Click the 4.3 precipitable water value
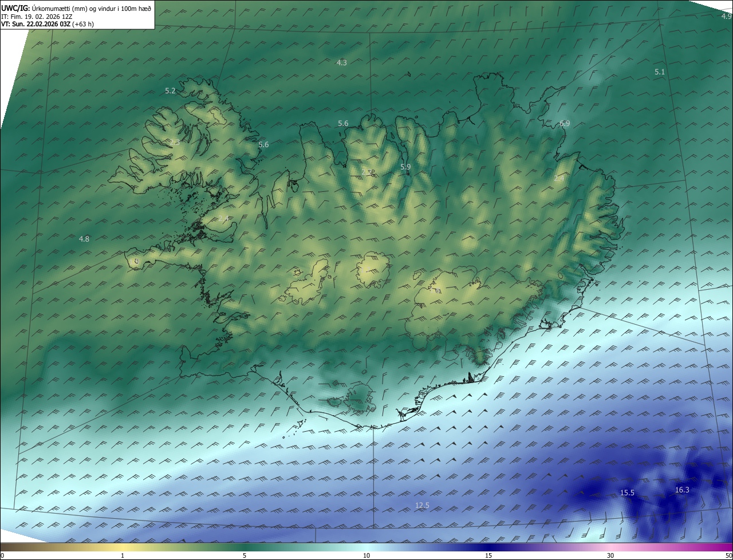The height and width of the screenshot is (560, 733). click(x=341, y=62)
